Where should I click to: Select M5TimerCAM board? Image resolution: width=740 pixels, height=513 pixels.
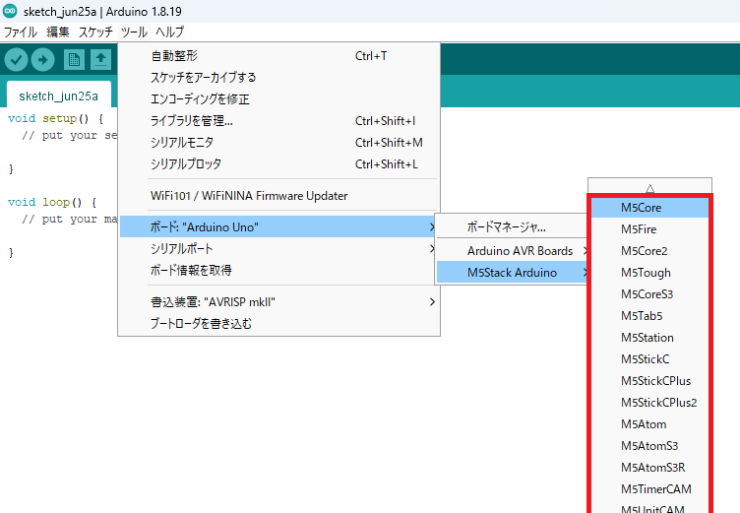point(650,490)
